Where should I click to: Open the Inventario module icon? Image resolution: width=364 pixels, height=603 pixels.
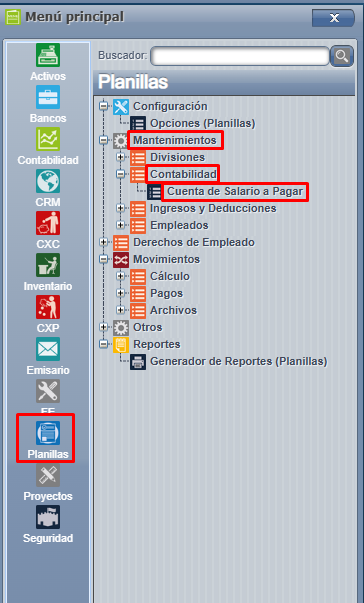click(x=48, y=265)
